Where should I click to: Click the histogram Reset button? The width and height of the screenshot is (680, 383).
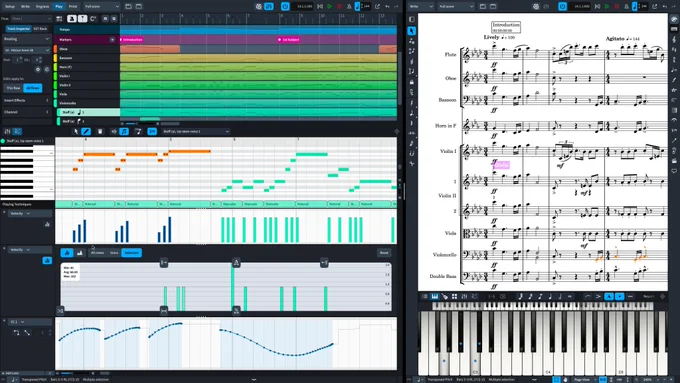[384, 252]
